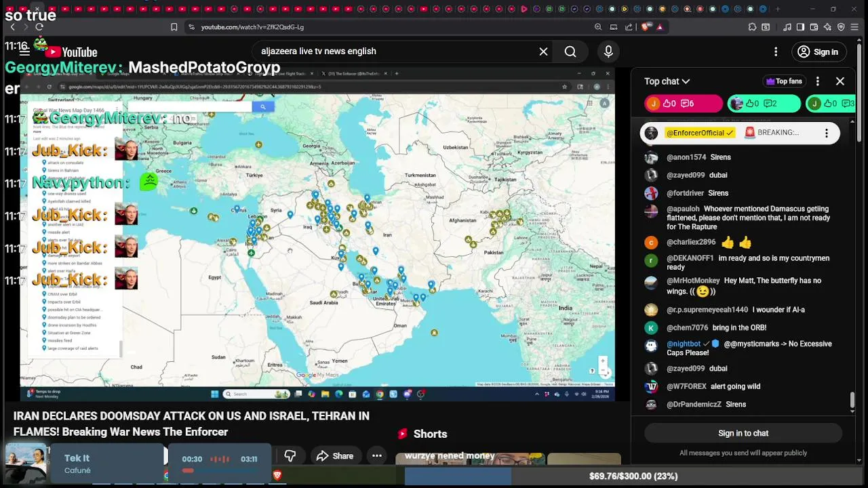
Task: Click the Oman label on map
Action: tap(400, 325)
